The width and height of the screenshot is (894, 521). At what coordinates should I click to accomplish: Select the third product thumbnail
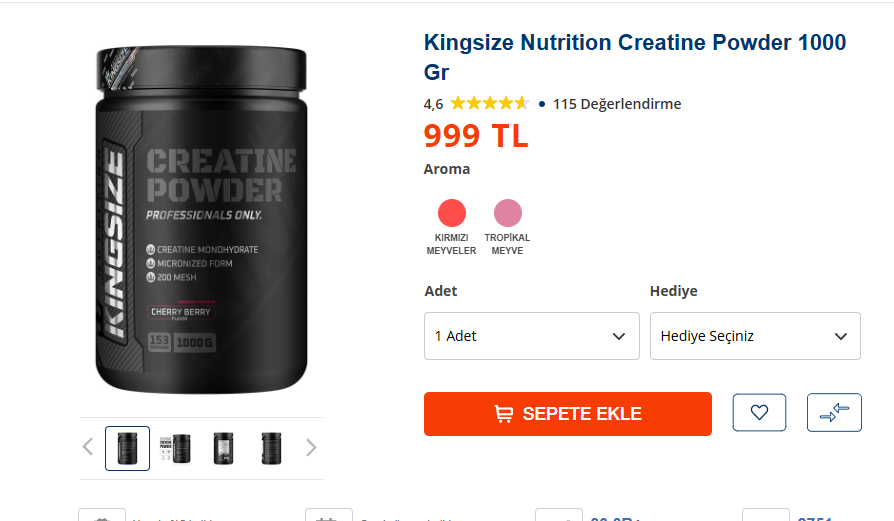(x=224, y=448)
